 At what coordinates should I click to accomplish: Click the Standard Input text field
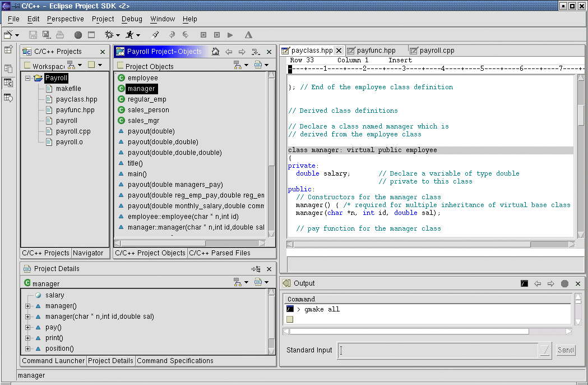(x=437, y=350)
